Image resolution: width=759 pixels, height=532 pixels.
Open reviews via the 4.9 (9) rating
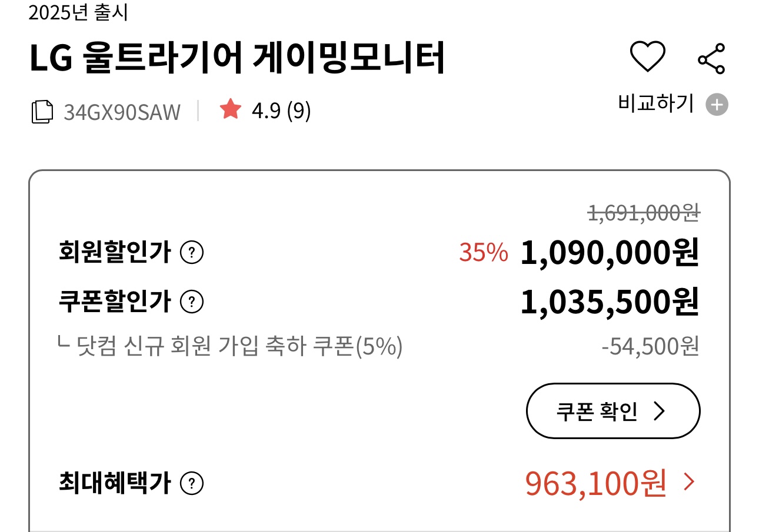(x=281, y=111)
